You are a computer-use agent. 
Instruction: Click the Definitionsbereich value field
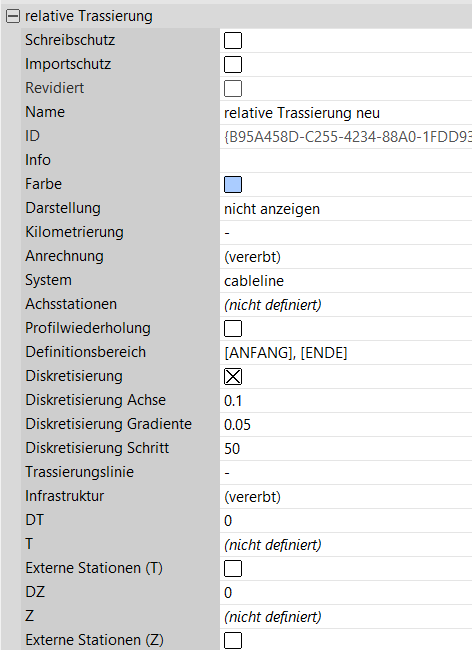pyautogui.click(x=346, y=353)
